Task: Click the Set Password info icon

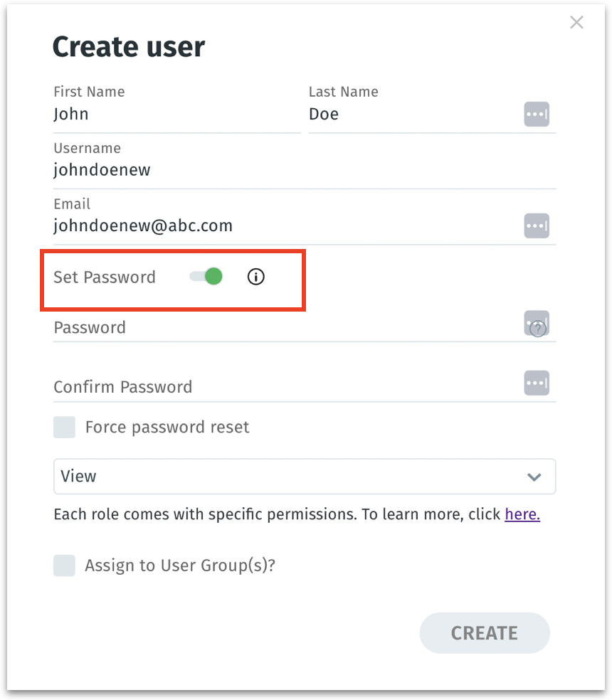Action: 255,277
